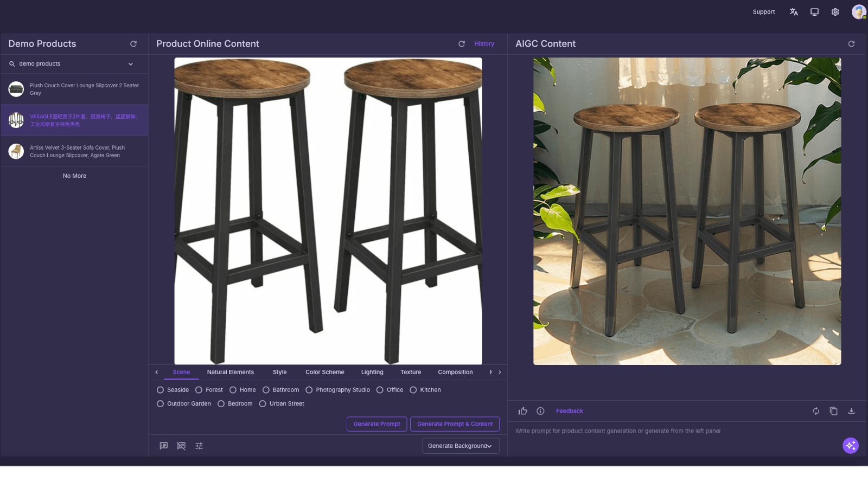868x488 pixels.
Task: Refresh the Demo Products list
Action: point(133,44)
